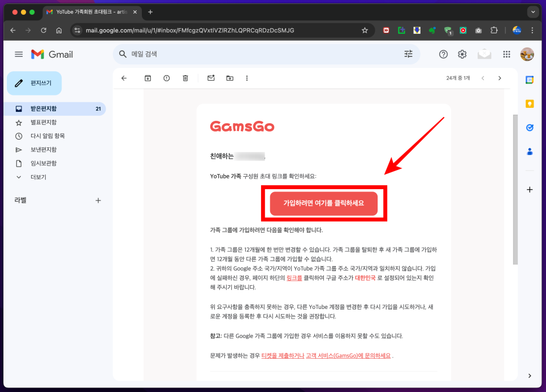The width and height of the screenshot is (546, 392).
Task: Go to older email arrow
Action: tap(500, 78)
